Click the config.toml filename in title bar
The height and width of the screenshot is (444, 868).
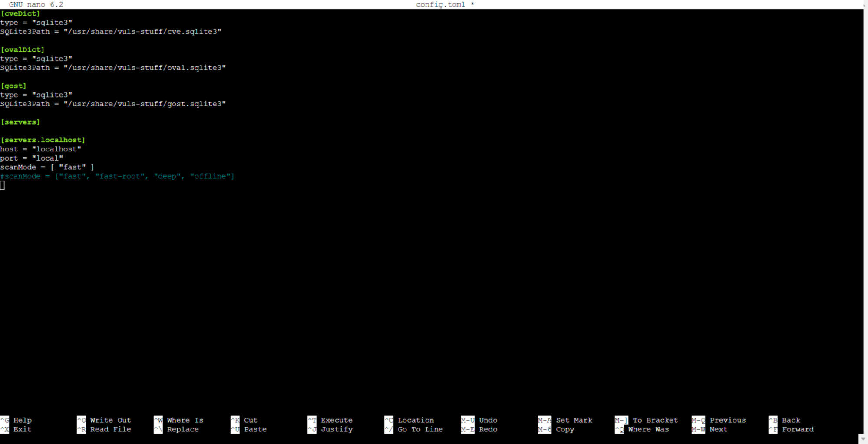440,4
